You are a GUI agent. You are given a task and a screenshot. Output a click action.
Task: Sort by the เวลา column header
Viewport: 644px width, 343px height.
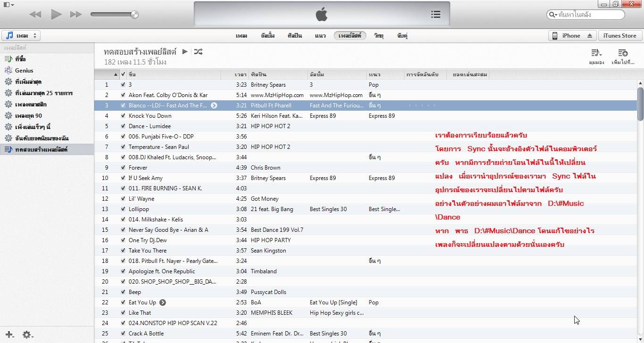pos(235,74)
